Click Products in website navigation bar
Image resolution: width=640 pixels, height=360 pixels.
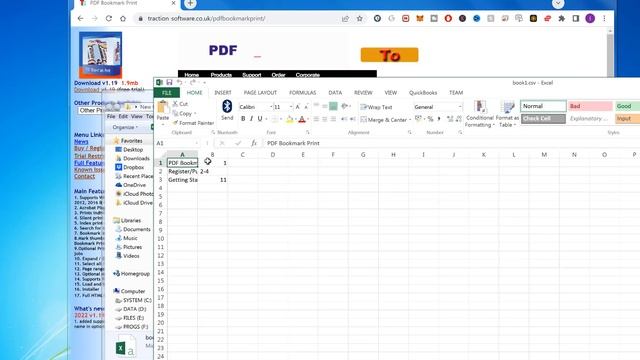click(x=221, y=75)
